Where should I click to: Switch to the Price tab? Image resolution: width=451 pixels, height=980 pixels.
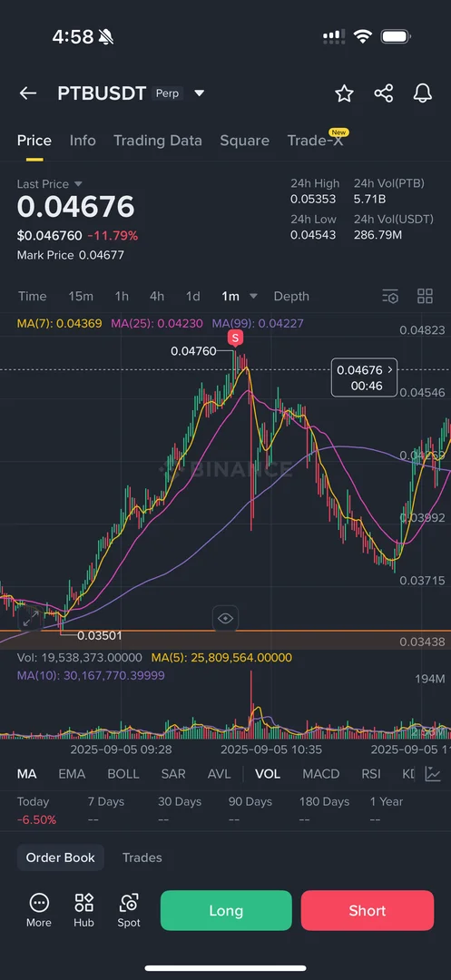coord(34,141)
